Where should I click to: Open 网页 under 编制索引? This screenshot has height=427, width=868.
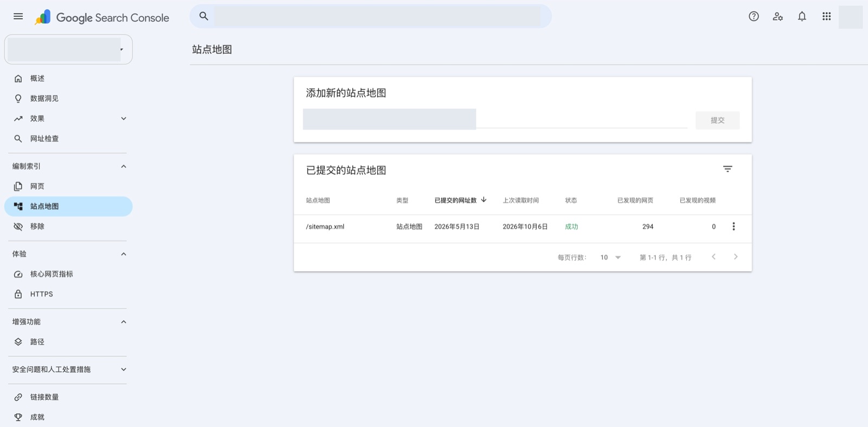pos(68,187)
